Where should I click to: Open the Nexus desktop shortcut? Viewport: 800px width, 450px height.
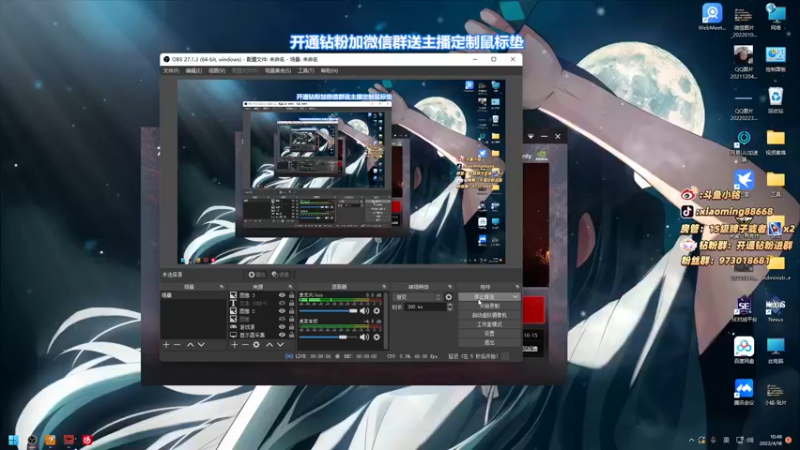[776, 308]
